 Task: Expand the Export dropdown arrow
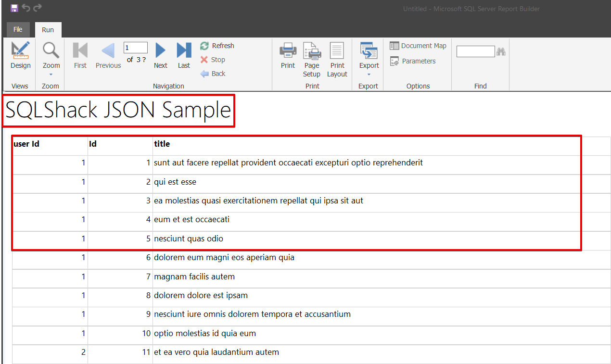369,74
